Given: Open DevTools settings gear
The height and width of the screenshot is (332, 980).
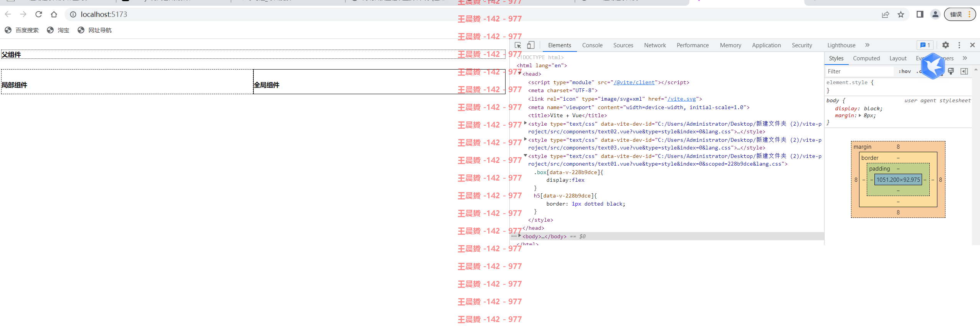Looking at the screenshot, I should click(x=945, y=45).
